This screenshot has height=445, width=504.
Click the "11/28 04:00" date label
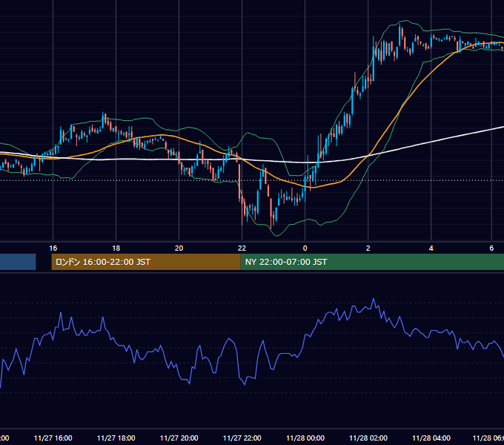pyautogui.click(x=431, y=438)
